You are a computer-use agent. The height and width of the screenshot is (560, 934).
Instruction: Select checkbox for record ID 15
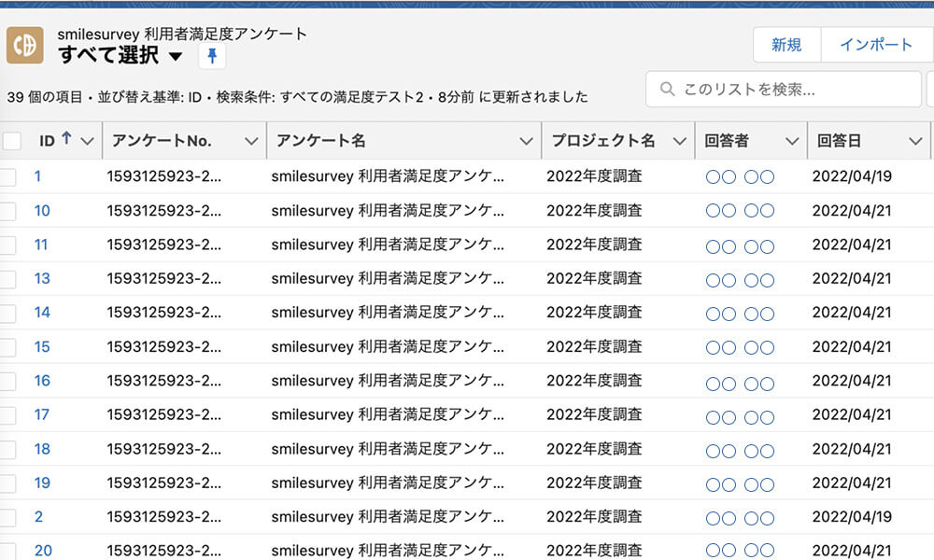7,347
